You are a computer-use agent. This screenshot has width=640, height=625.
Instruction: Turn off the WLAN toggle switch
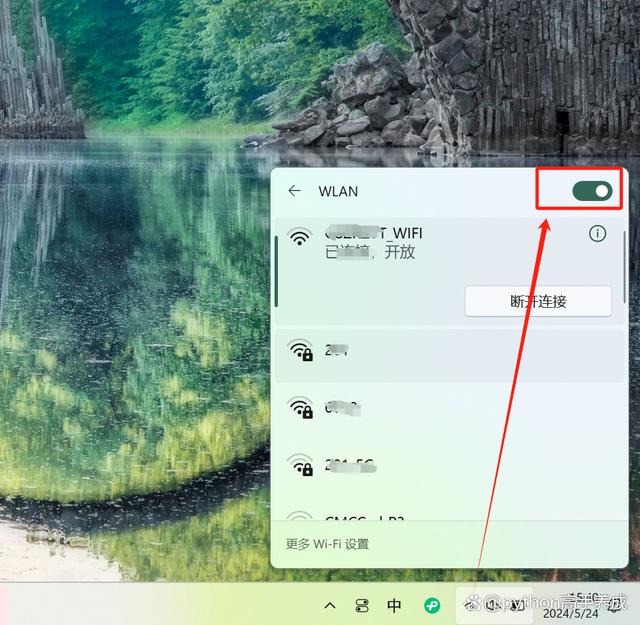coord(592,191)
